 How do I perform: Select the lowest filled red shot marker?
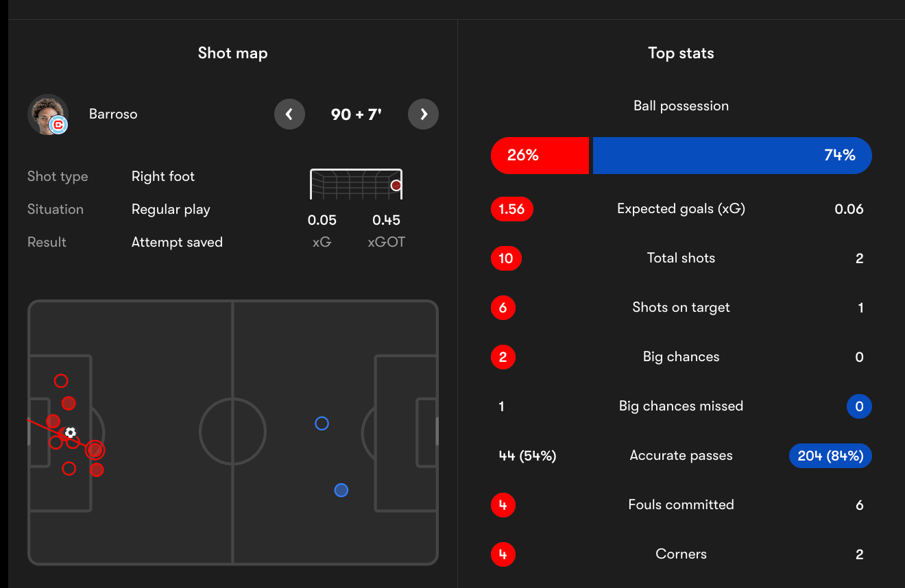97,469
